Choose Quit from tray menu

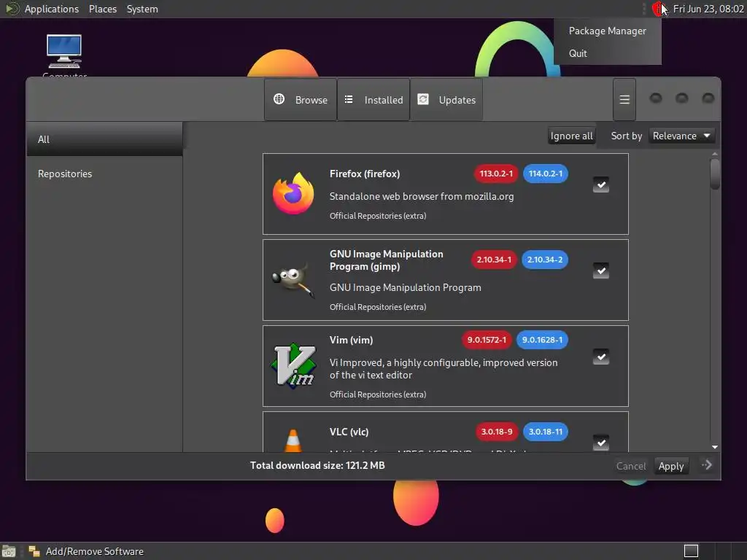click(608, 53)
